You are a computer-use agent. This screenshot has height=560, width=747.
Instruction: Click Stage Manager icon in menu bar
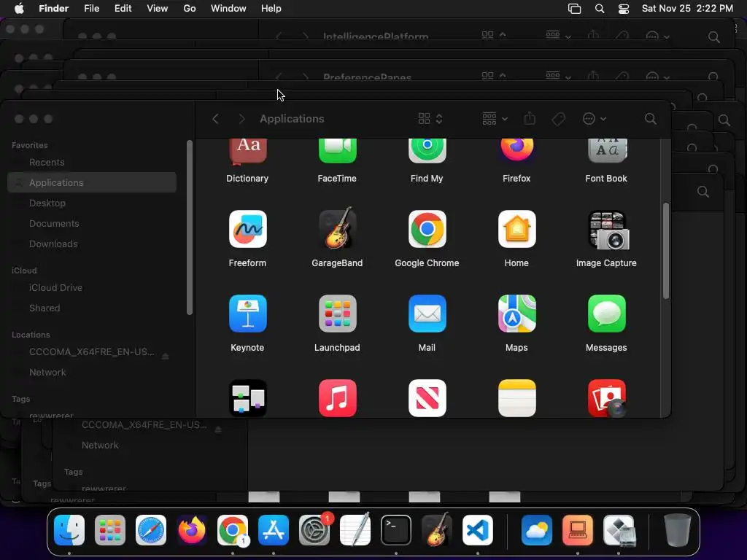click(x=575, y=9)
